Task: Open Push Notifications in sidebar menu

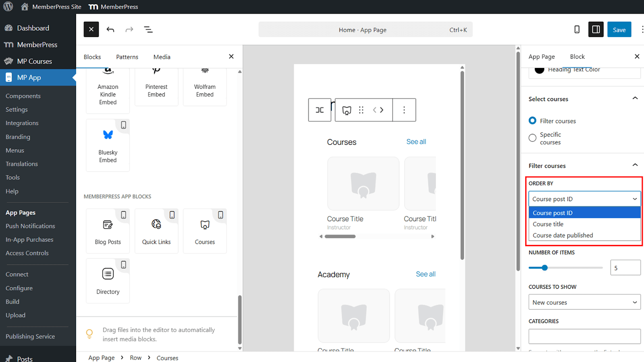Action: click(x=30, y=226)
